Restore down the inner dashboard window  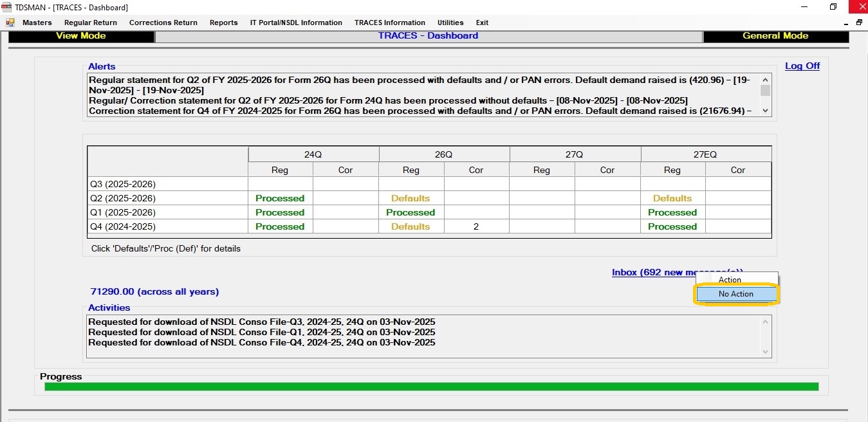859,23
